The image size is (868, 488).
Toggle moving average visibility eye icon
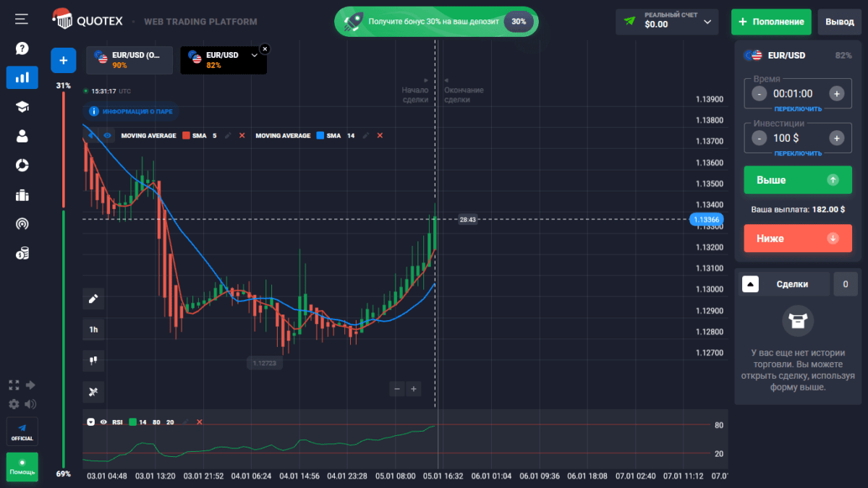107,135
